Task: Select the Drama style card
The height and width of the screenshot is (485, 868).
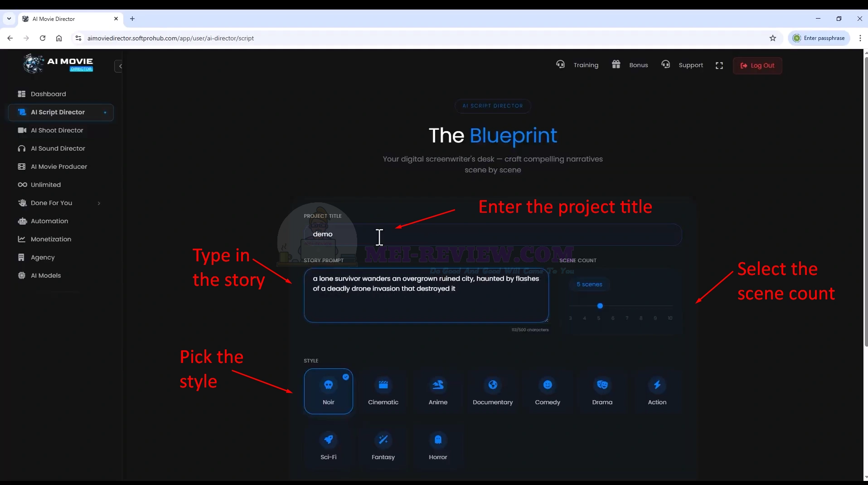Action: click(602, 391)
